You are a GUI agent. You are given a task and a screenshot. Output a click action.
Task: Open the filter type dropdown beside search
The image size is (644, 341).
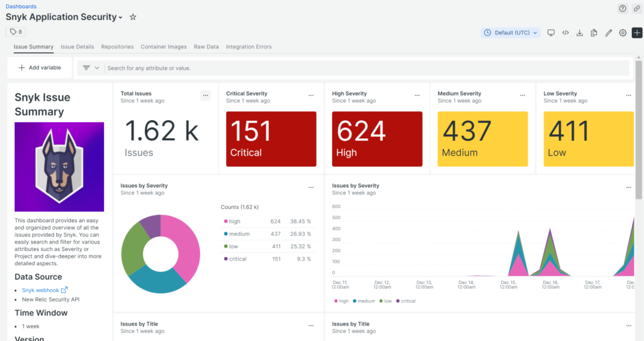click(x=91, y=68)
